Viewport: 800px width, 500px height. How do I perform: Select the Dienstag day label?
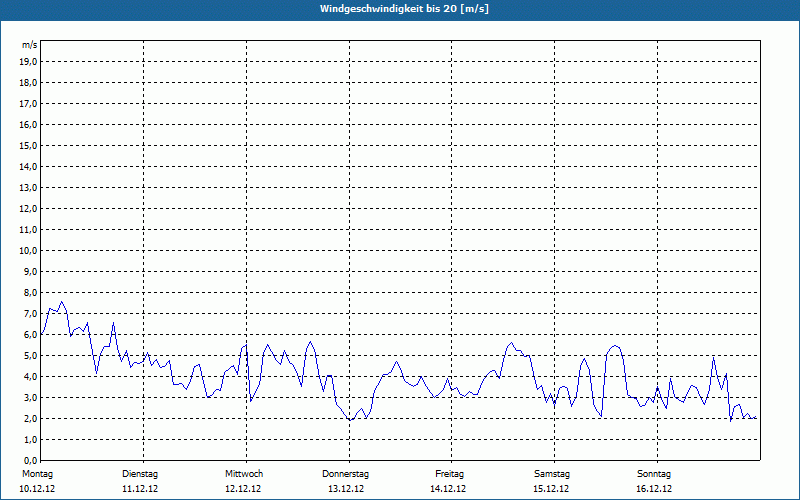tap(140, 474)
